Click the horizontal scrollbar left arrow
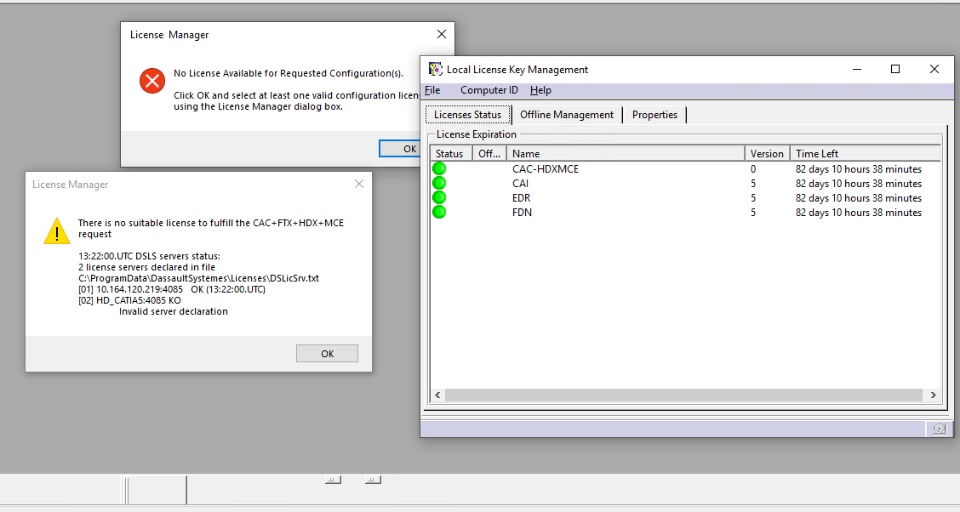This screenshot has width=960, height=512. click(437, 395)
